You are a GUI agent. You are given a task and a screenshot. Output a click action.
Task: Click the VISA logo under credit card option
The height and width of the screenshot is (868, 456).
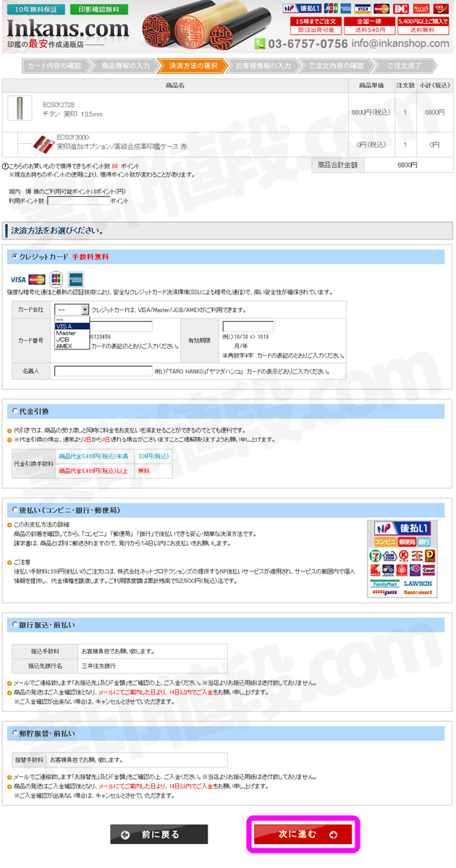click(x=18, y=279)
